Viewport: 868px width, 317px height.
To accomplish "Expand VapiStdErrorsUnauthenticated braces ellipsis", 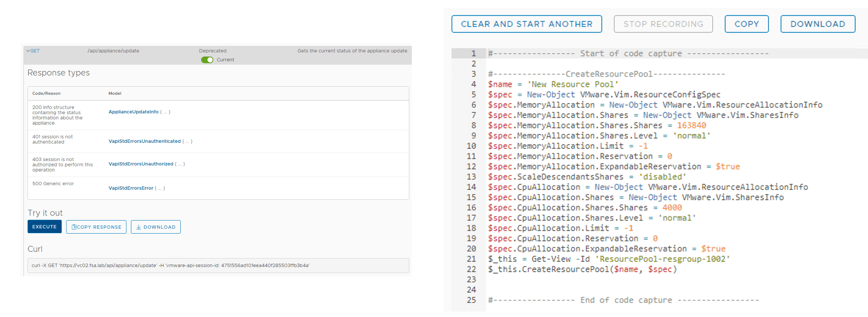I will click(x=187, y=141).
